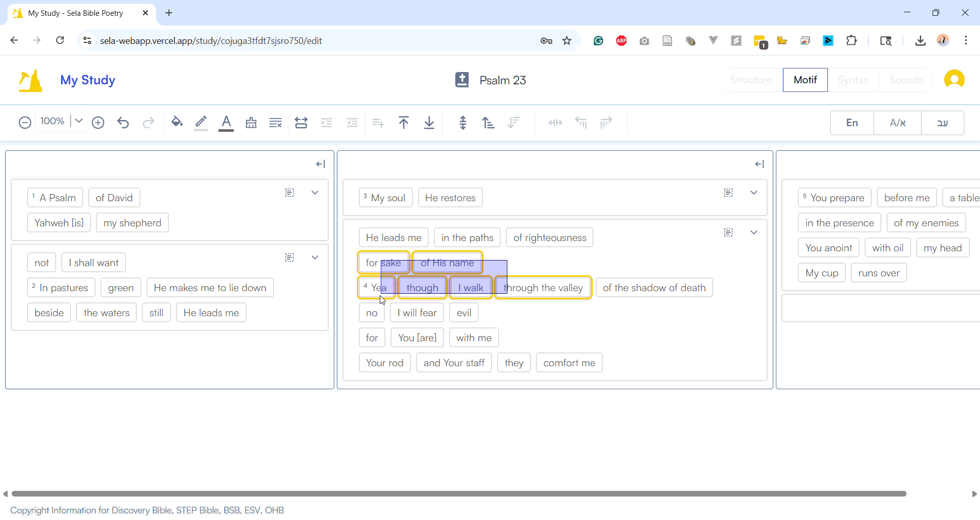Click the zoom in plus icon

(x=98, y=123)
